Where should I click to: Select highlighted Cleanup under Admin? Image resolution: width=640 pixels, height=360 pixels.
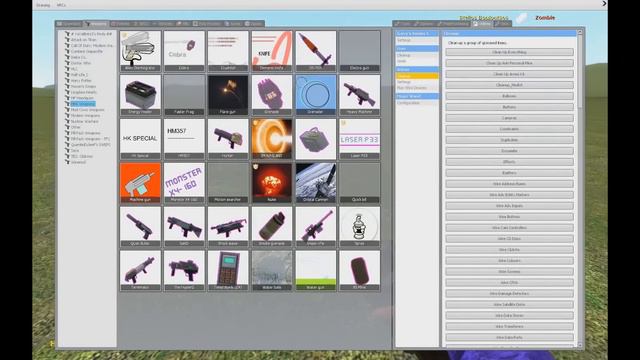point(417,76)
